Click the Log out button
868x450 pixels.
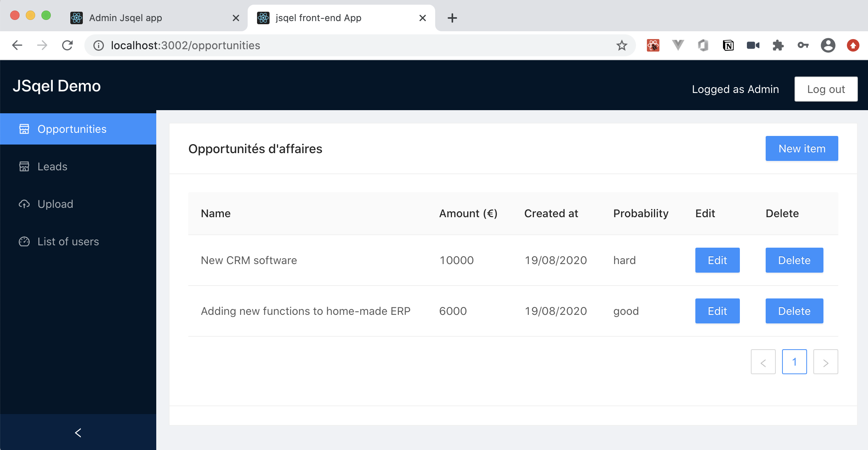tap(826, 89)
